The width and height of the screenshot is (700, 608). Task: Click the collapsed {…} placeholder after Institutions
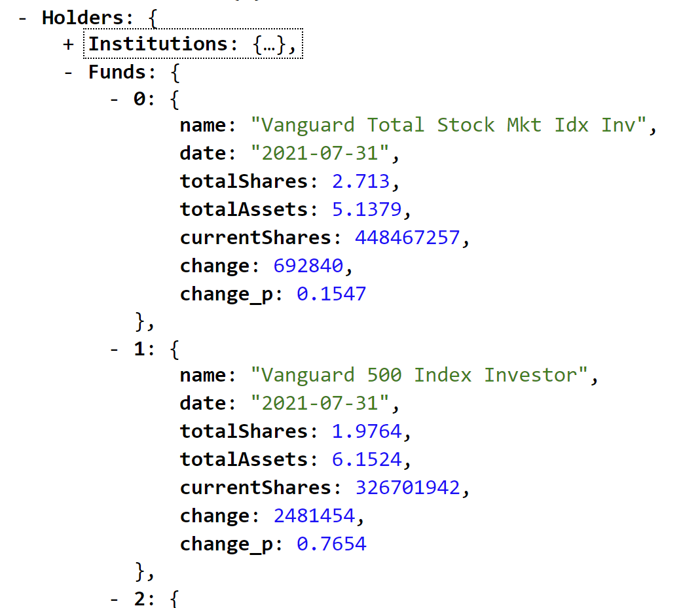point(270,45)
